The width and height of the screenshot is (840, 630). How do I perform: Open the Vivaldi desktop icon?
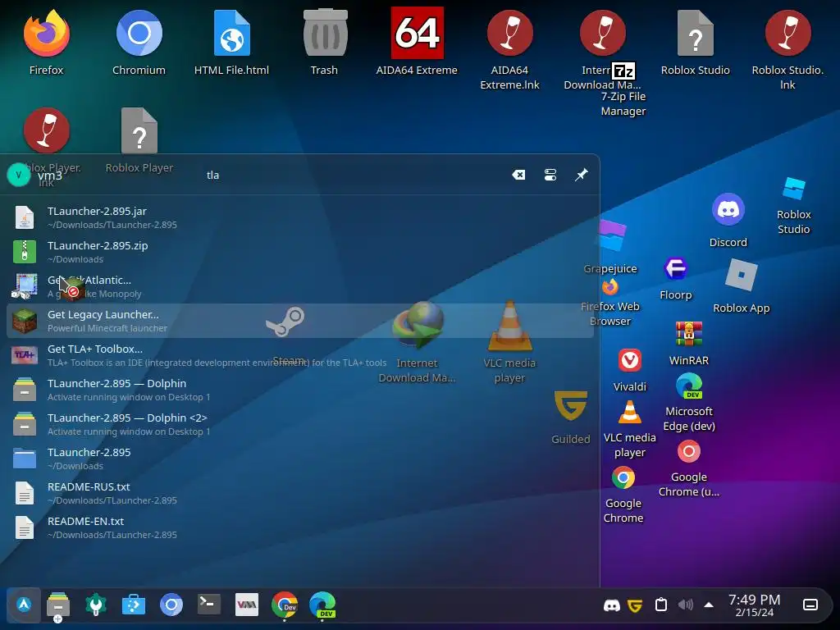(x=629, y=370)
